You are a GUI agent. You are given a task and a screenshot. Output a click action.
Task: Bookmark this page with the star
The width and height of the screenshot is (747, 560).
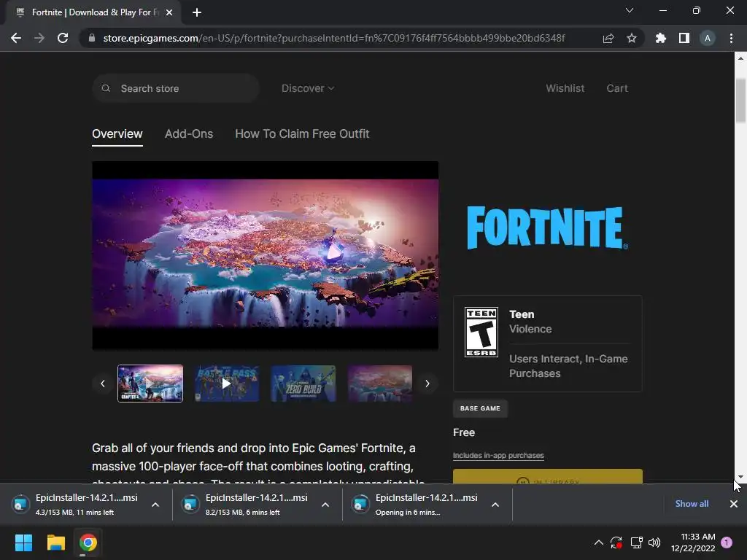coord(632,38)
